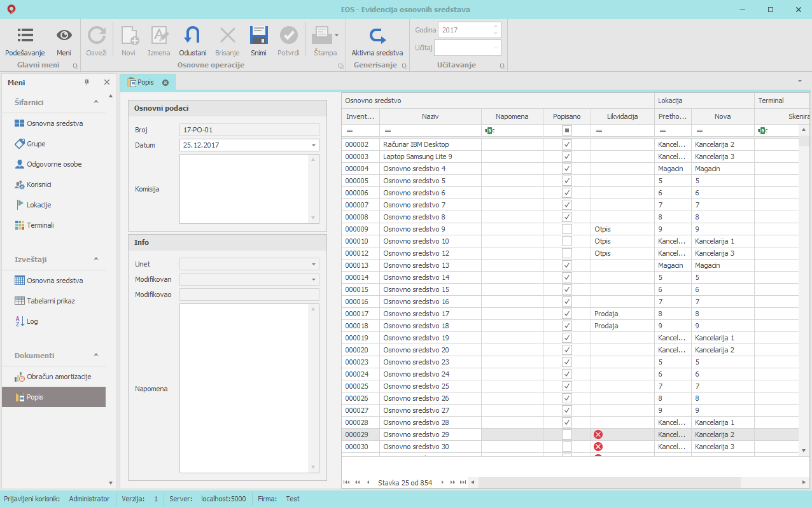Sort by the Likvidacija column header
Image resolution: width=812 pixels, height=507 pixels.
tap(622, 116)
